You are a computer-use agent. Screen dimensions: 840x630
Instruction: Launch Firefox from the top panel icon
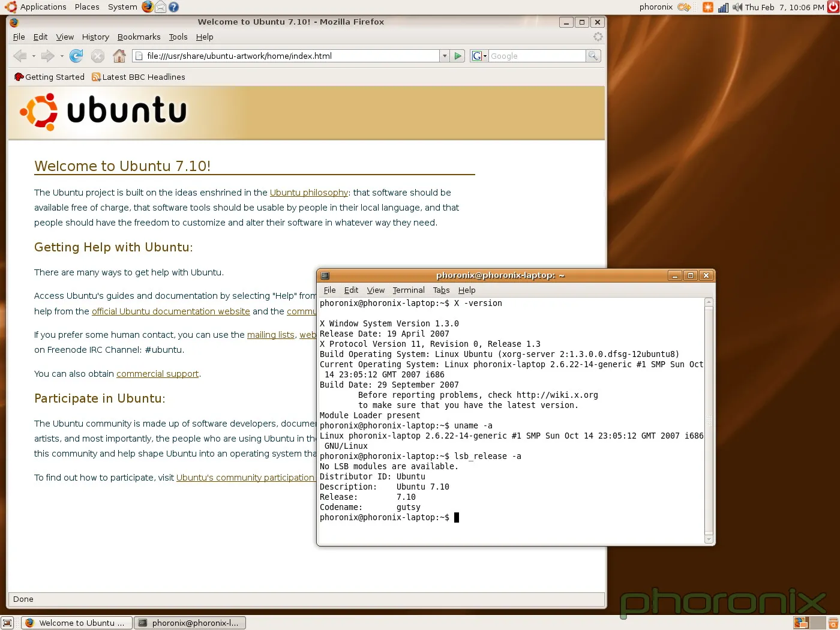pyautogui.click(x=148, y=7)
